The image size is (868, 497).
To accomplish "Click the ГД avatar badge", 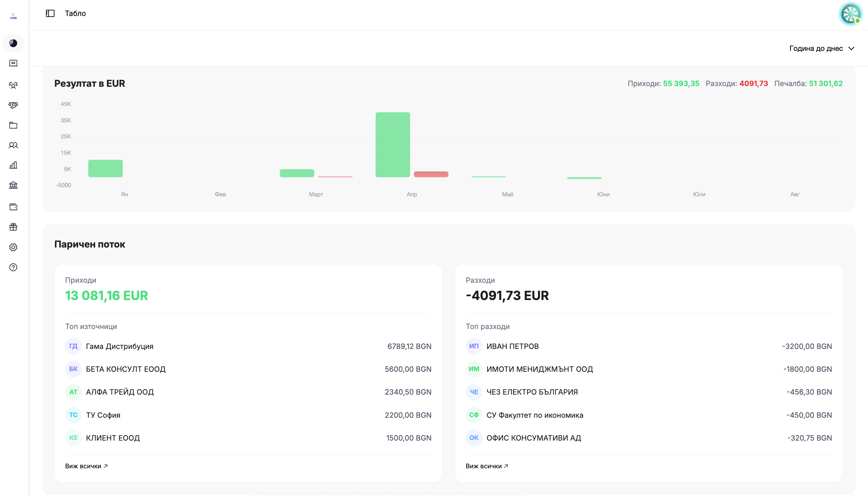I will pos(73,346).
